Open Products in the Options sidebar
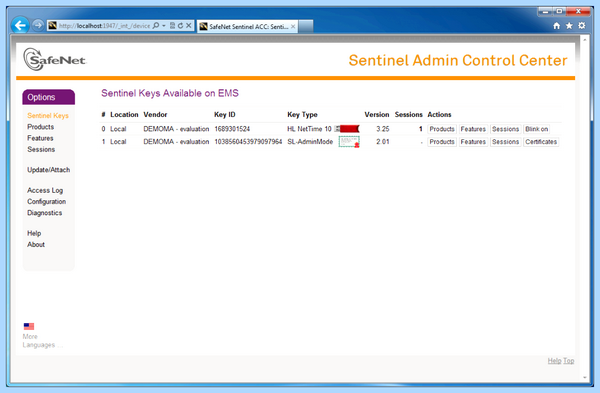Image resolution: width=600 pixels, height=393 pixels. pos(41,127)
